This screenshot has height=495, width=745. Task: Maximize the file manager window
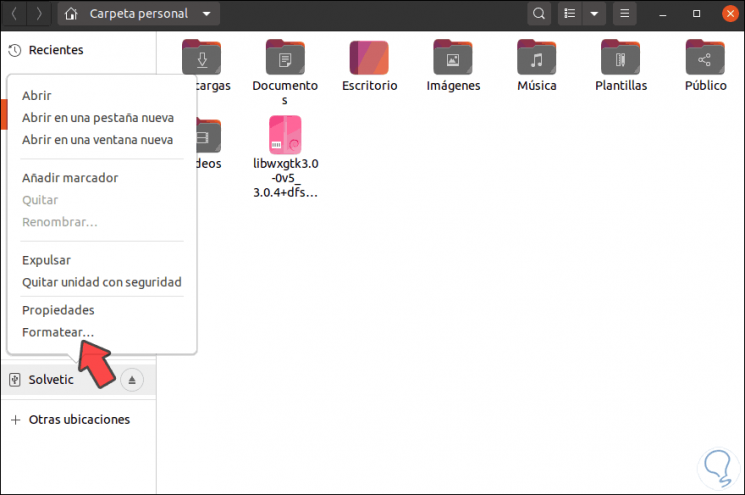697,14
